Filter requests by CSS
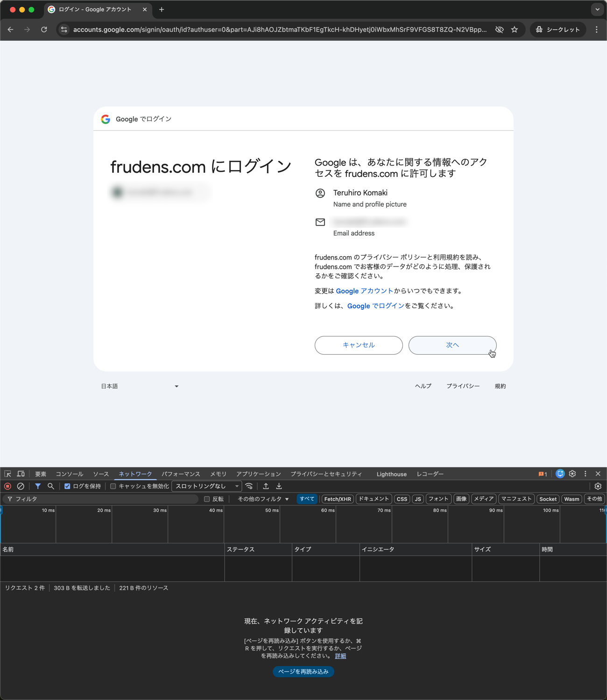This screenshot has height=700, width=607. (x=402, y=499)
